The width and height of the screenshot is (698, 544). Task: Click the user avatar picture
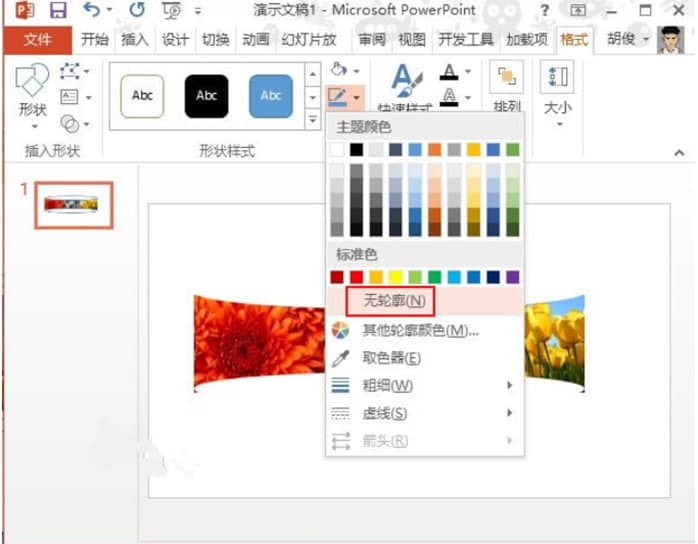(x=670, y=40)
